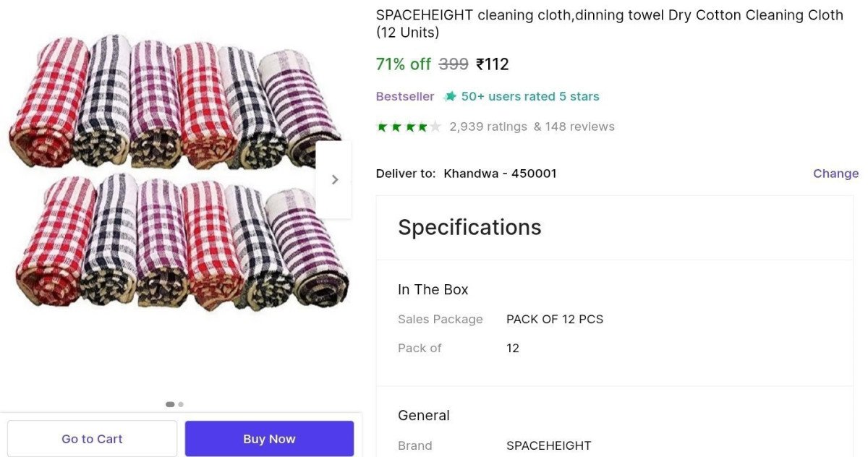Click the In The Box section header
868x457 pixels.
(433, 289)
